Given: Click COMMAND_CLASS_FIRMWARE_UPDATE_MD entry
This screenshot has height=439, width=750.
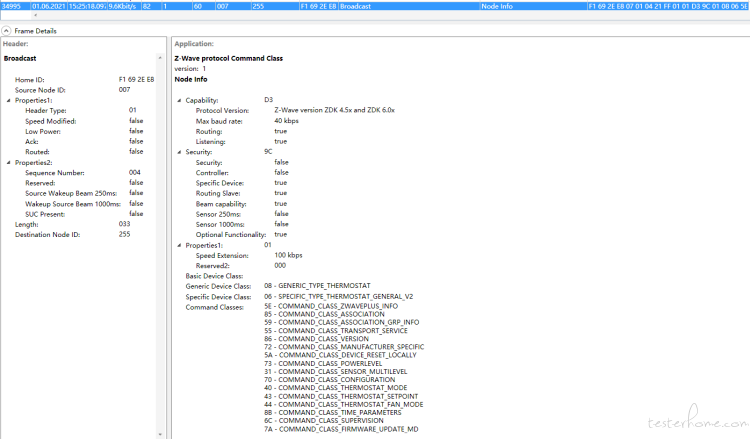Looking at the screenshot, I should 342,429.
